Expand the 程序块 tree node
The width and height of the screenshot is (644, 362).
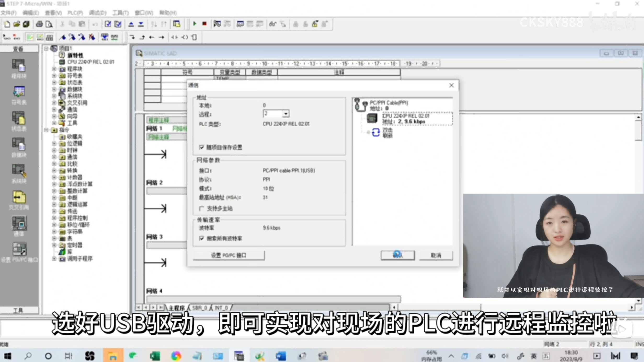point(54,69)
